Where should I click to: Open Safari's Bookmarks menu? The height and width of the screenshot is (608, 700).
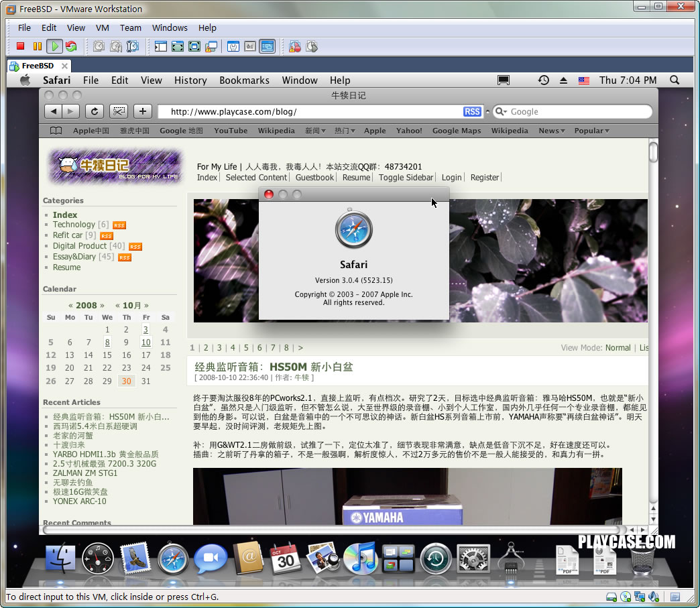[x=244, y=80]
